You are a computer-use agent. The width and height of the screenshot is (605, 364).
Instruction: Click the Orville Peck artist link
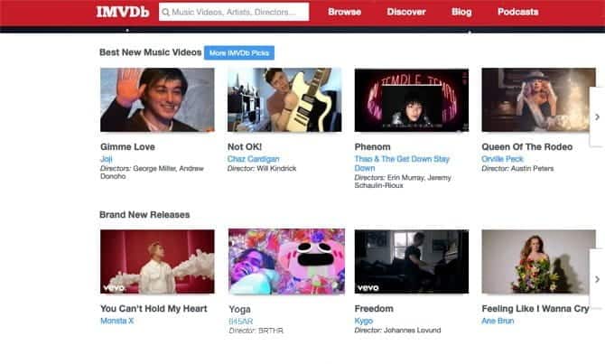click(x=502, y=159)
